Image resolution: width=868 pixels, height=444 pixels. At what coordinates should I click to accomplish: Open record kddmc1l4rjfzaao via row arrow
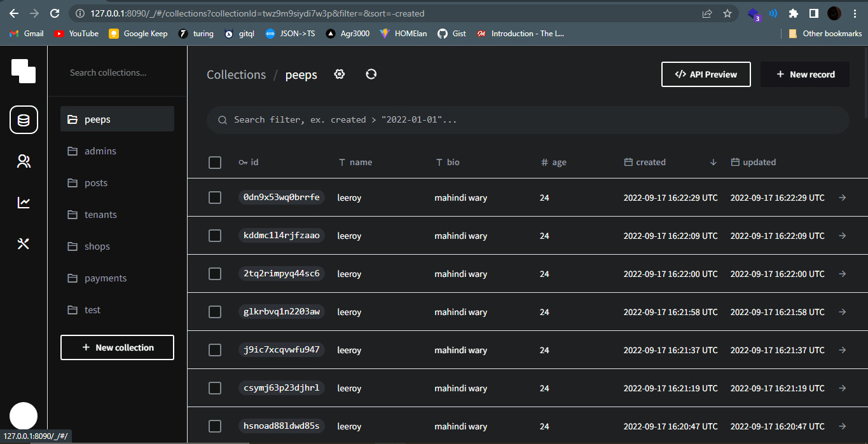843,236
